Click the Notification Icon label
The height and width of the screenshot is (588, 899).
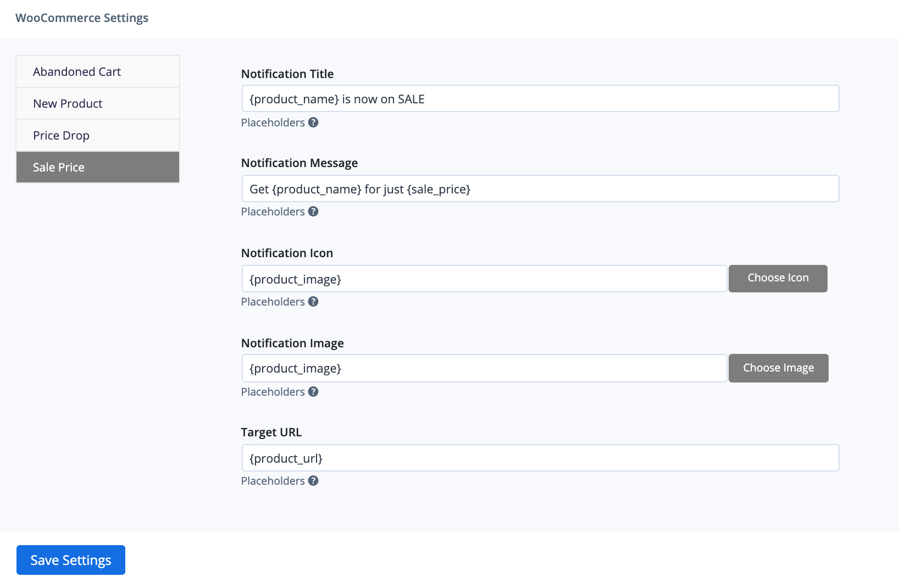[287, 253]
